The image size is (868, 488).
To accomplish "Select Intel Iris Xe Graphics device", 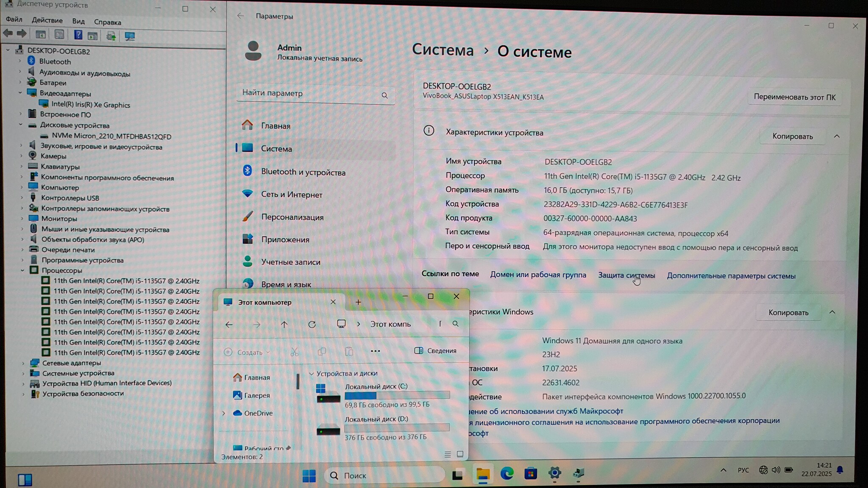I will coord(90,105).
